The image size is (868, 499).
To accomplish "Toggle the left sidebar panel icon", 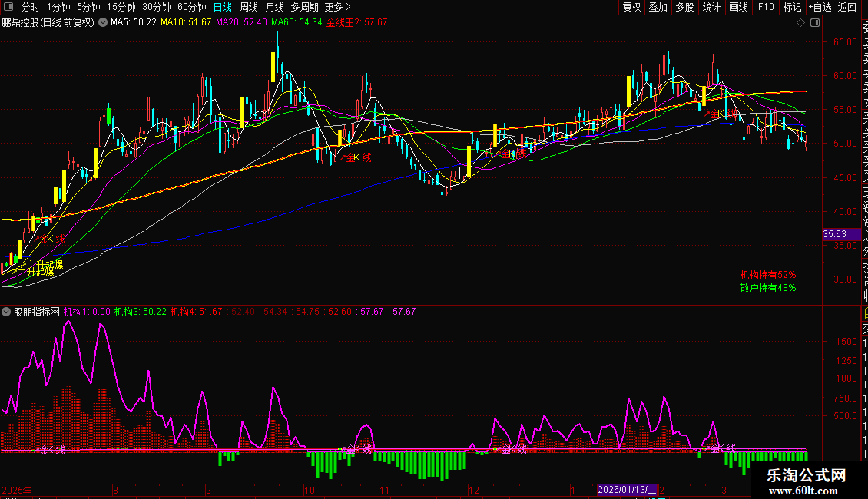I will pyautogui.click(x=8, y=7).
